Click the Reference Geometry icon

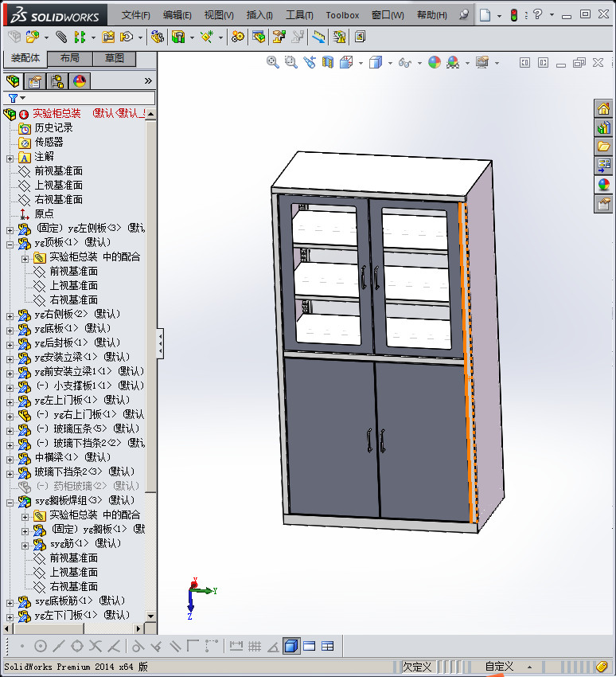pos(207,37)
